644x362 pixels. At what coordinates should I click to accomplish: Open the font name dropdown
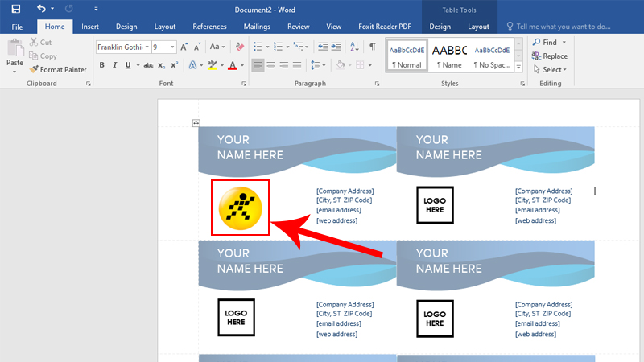pos(146,47)
